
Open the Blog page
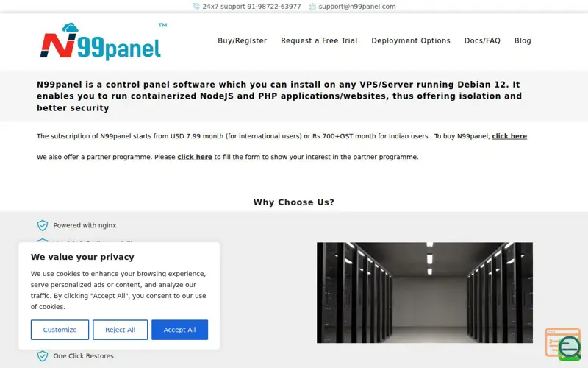tap(523, 40)
